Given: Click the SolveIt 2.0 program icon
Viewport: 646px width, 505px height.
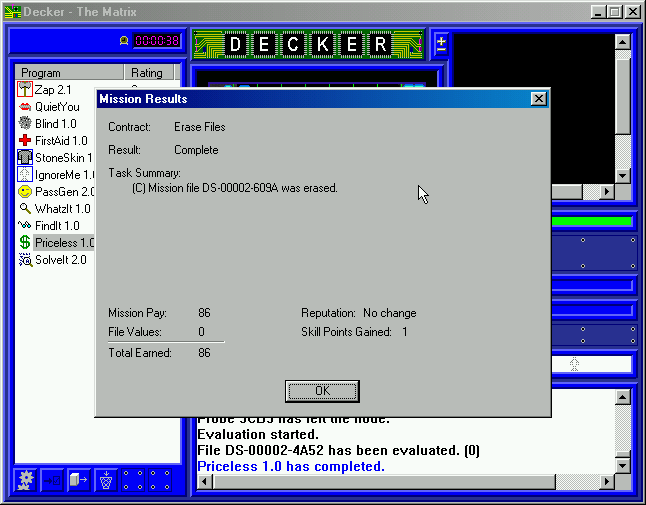Looking at the screenshot, I should tap(25, 260).
